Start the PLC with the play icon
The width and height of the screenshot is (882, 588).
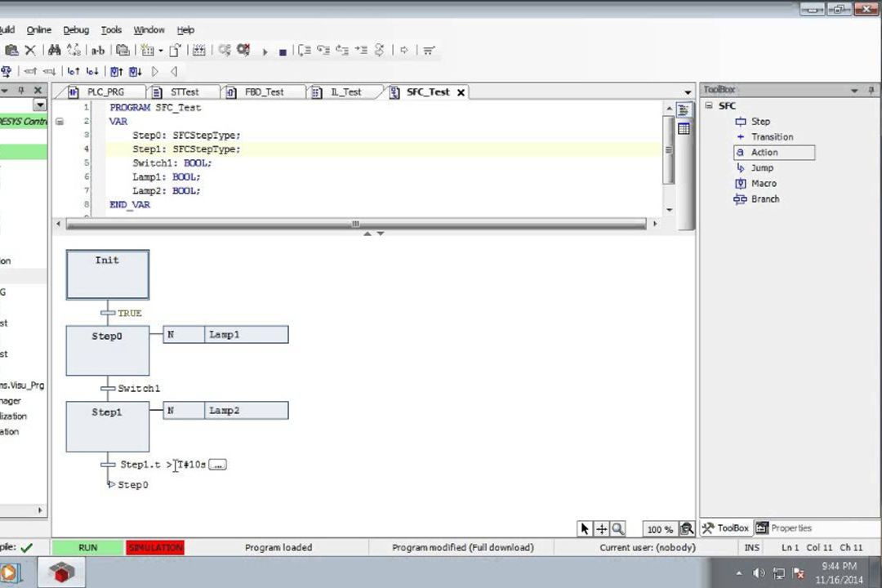pyautogui.click(x=265, y=51)
